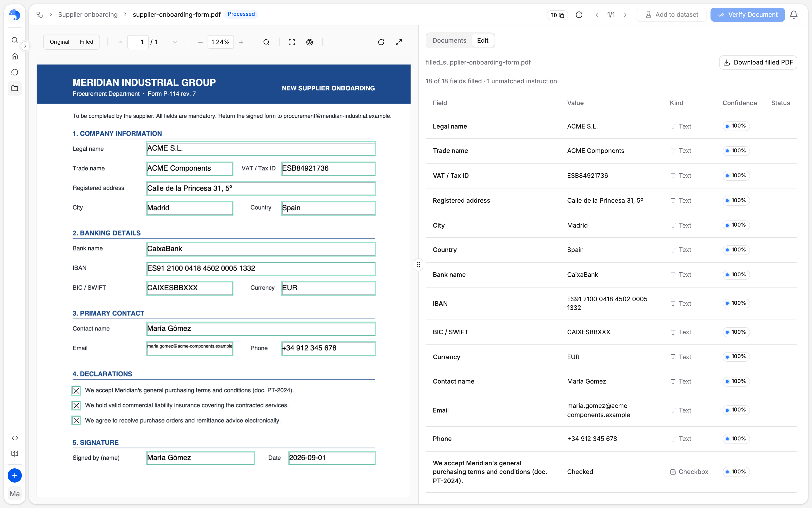Open the chat bubble icon in sidebar
This screenshot has height=508, width=812.
point(14,72)
